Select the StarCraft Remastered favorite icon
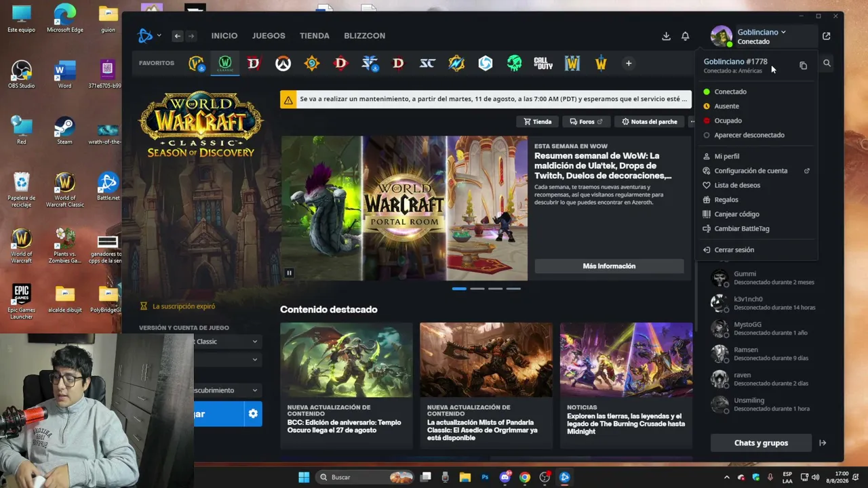Image resolution: width=868 pixels, height=488 pixels. 427,64
